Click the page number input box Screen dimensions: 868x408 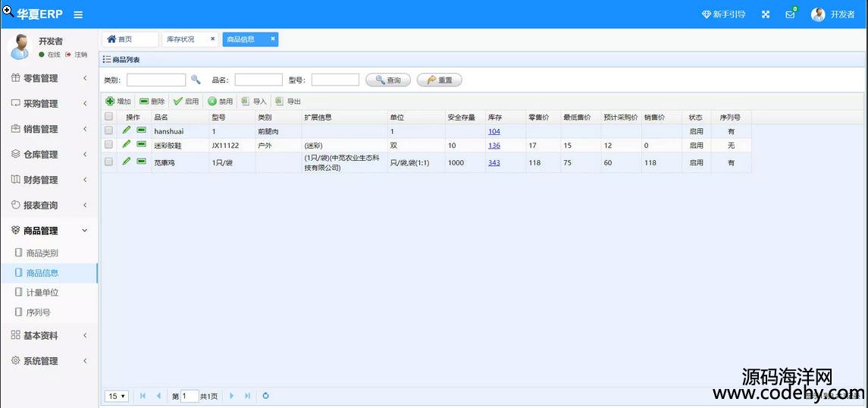(x=190, y=396)
